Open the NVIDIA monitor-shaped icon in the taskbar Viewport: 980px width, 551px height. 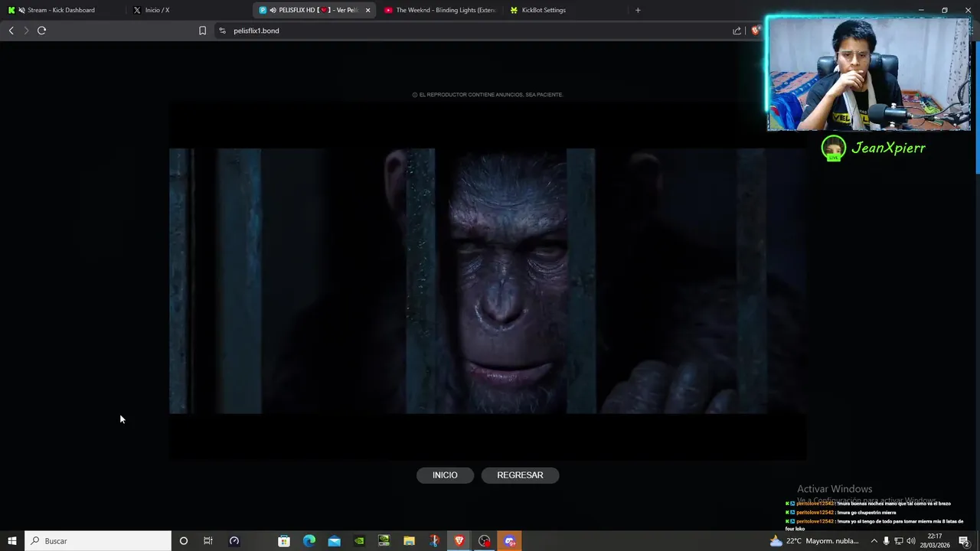point(384,541)
